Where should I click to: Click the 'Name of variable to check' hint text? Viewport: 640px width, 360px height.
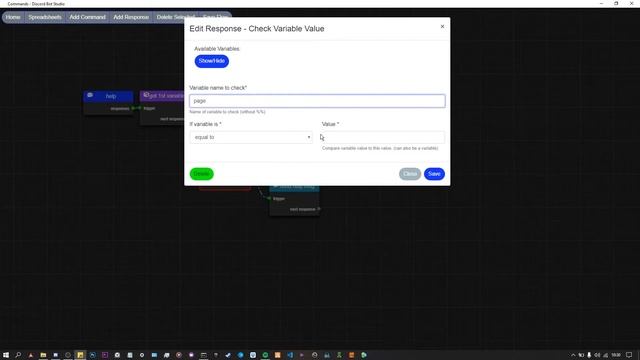(227, 112)
